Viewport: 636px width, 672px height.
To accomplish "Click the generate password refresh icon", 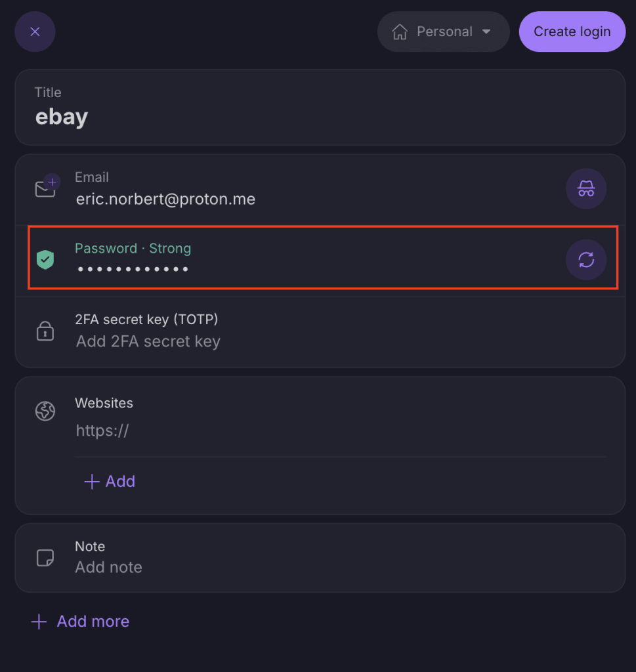I will (585, 260).
